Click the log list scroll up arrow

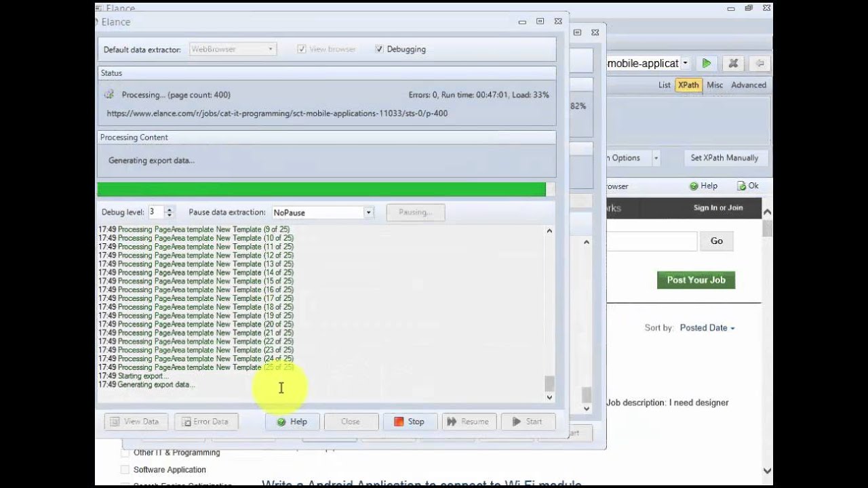pos(549,231)
